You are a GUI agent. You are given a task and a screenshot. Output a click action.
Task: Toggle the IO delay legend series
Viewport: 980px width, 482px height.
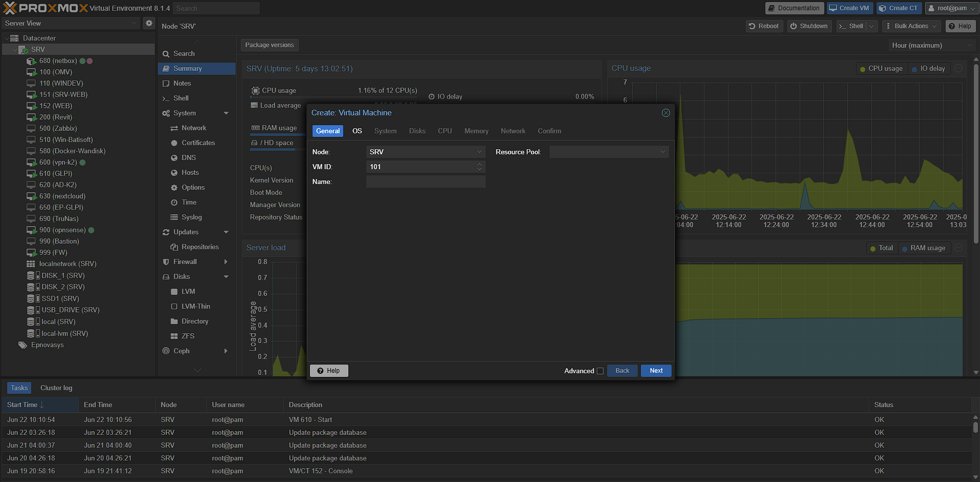928,69
